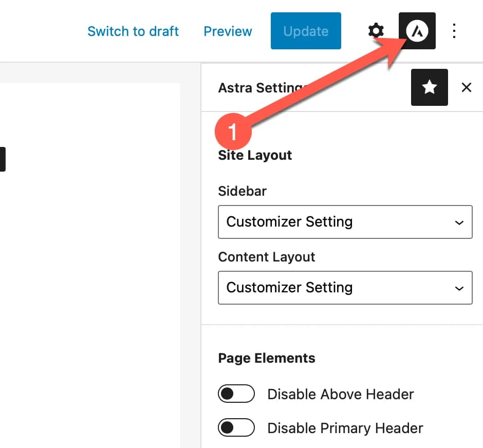Click the Disable Primary Header label
The image size is (483, 448).
click(x=345, y=428)
